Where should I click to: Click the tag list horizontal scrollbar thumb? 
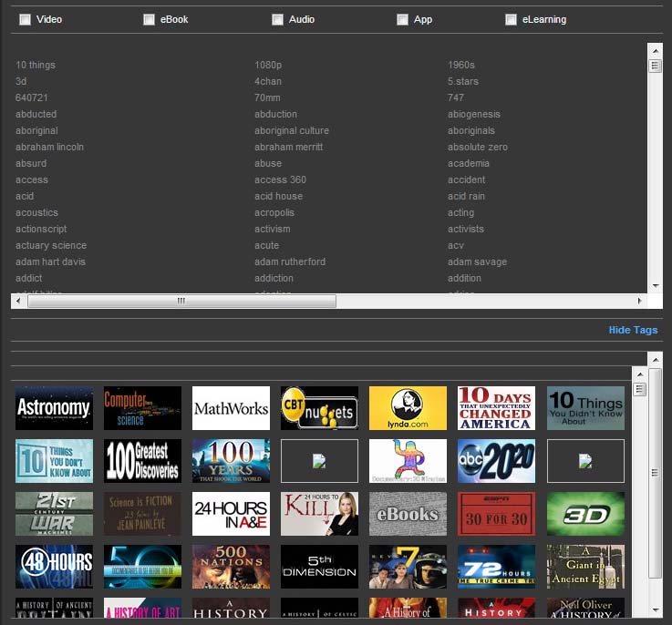tap(181, 302)
